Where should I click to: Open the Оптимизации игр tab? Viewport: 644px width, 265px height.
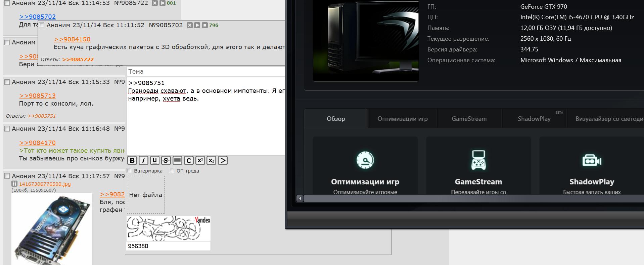(402, 118)
